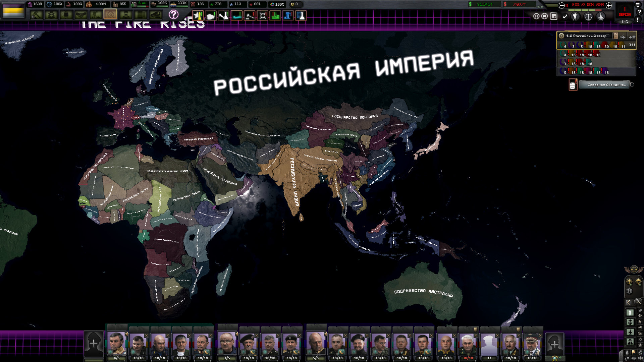Open the main menu hamburger button
The image size is (644, 362).
(x=638, y=5)
